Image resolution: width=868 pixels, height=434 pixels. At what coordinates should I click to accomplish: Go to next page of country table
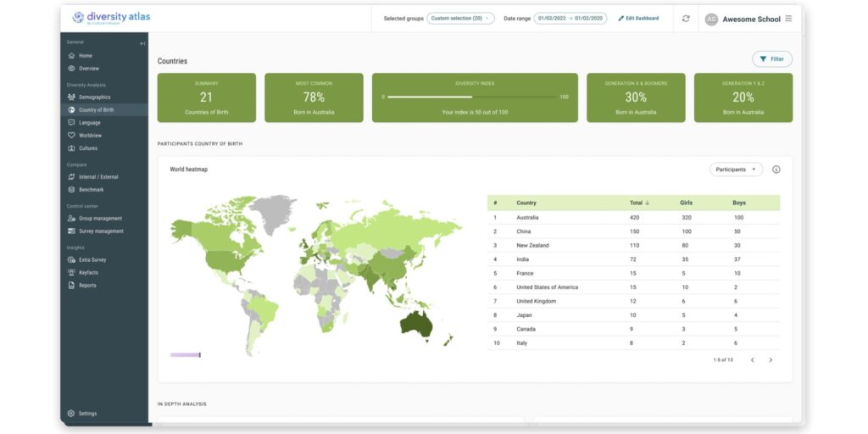[771, 360]
